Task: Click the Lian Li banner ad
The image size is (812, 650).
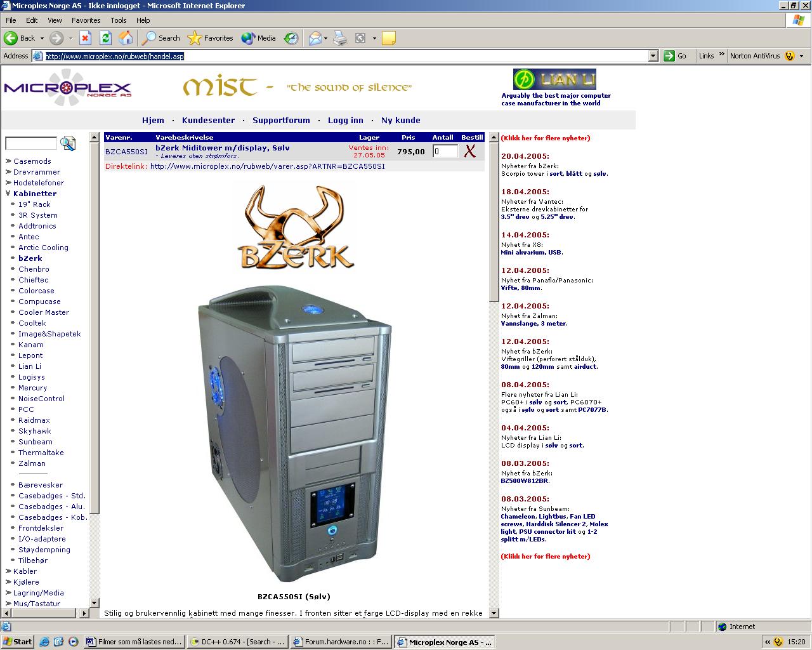Action: [554, 79]
